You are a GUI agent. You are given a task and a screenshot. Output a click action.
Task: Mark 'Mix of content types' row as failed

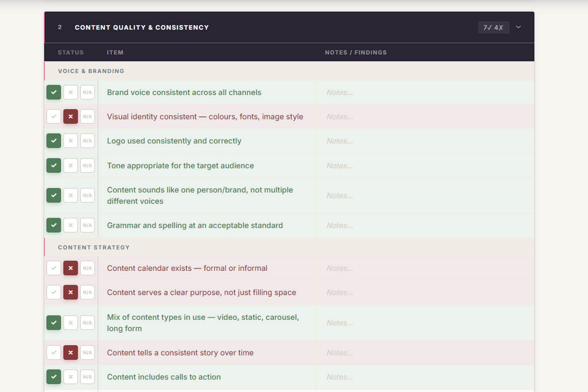71,323
